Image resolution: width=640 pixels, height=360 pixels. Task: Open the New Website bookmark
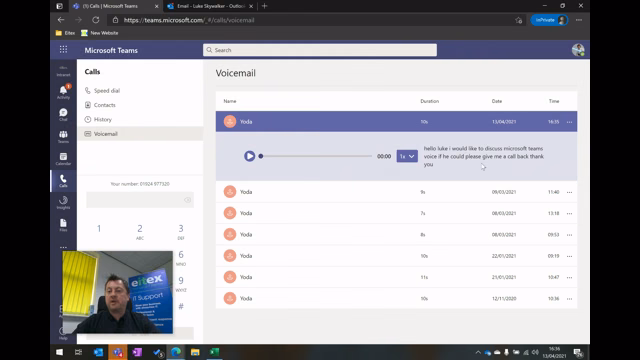pyautogui.click(x=100, y=33)
